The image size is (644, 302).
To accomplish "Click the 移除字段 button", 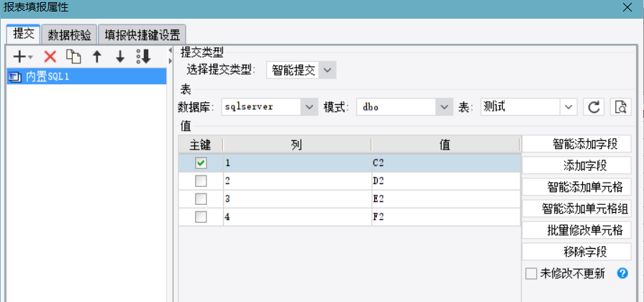I will pos(576,252).
